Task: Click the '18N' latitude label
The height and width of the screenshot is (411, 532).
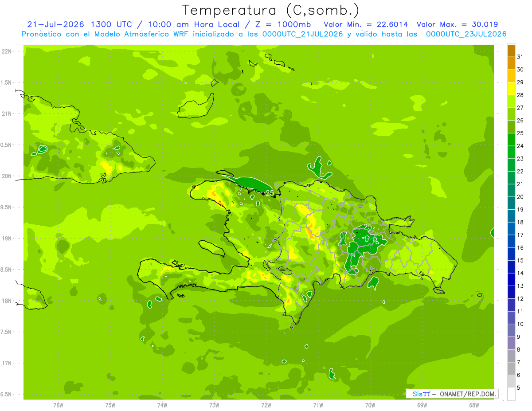Action: 7,301
